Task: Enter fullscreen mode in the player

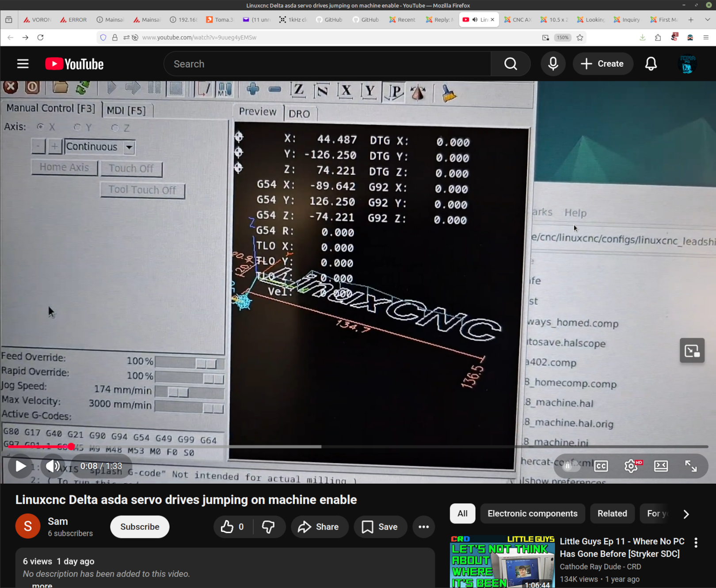Action: click(x=691, y=466)
